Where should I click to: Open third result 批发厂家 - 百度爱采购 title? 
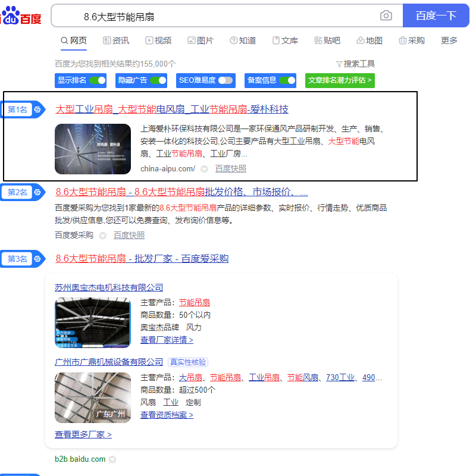coord(142,259)
